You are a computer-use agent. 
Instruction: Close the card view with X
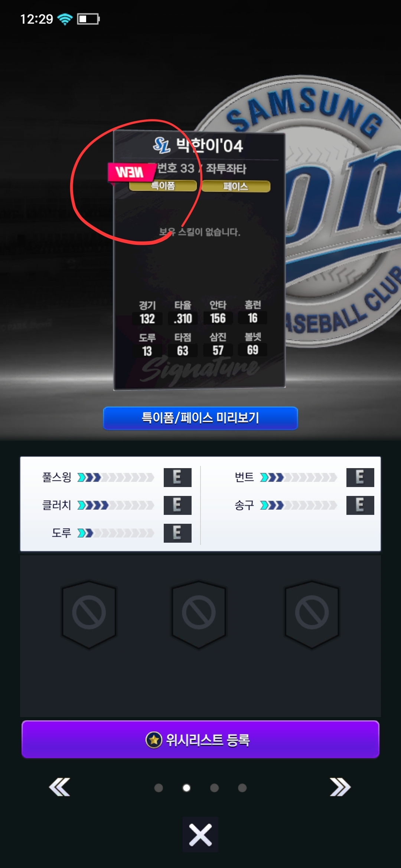[x=200, y=835]
